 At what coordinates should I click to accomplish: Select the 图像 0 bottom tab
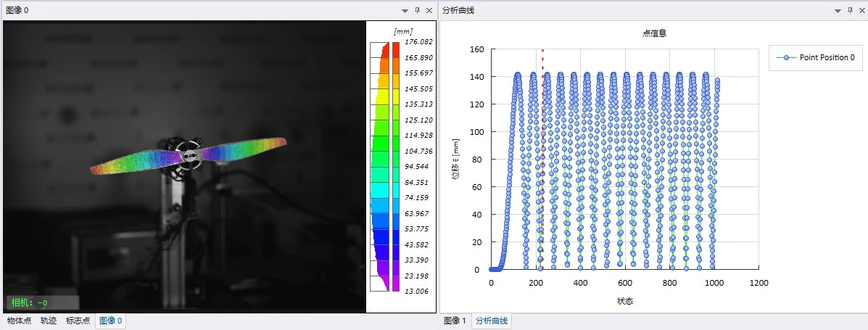click(x=111, y=321)
